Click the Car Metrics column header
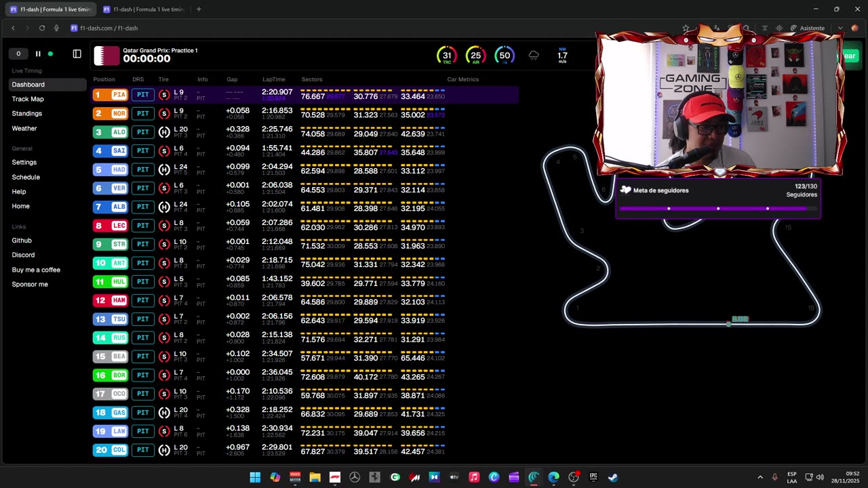Viewport: 868px width, 488px height. point(463,79)
